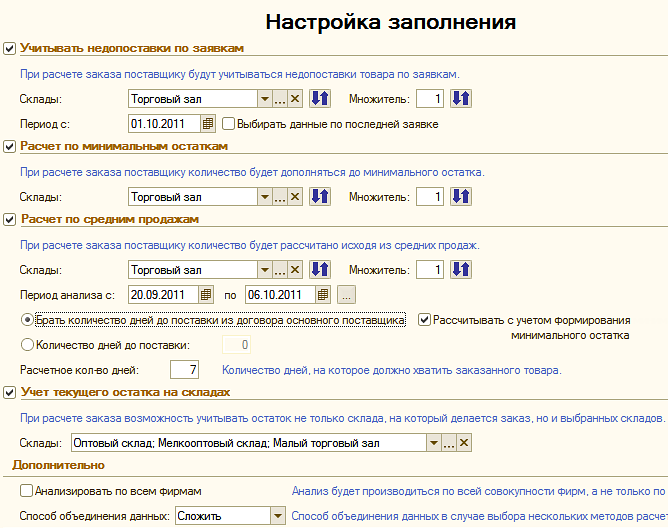
Task: Click the Дополнительно section header
Action: point(58,465)
